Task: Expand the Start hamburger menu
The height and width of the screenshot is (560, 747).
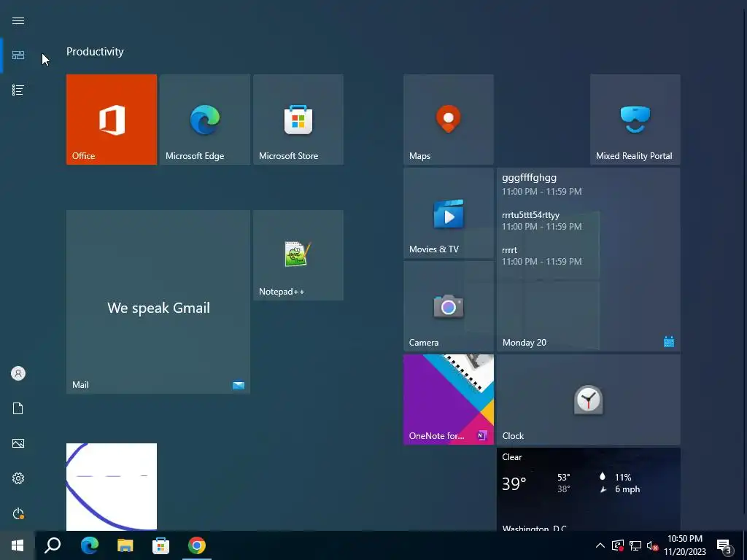Action: (x=18, y=21)
